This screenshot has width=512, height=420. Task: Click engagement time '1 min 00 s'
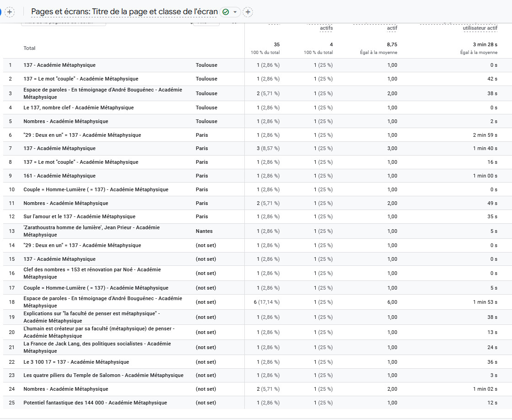(485, 176)
